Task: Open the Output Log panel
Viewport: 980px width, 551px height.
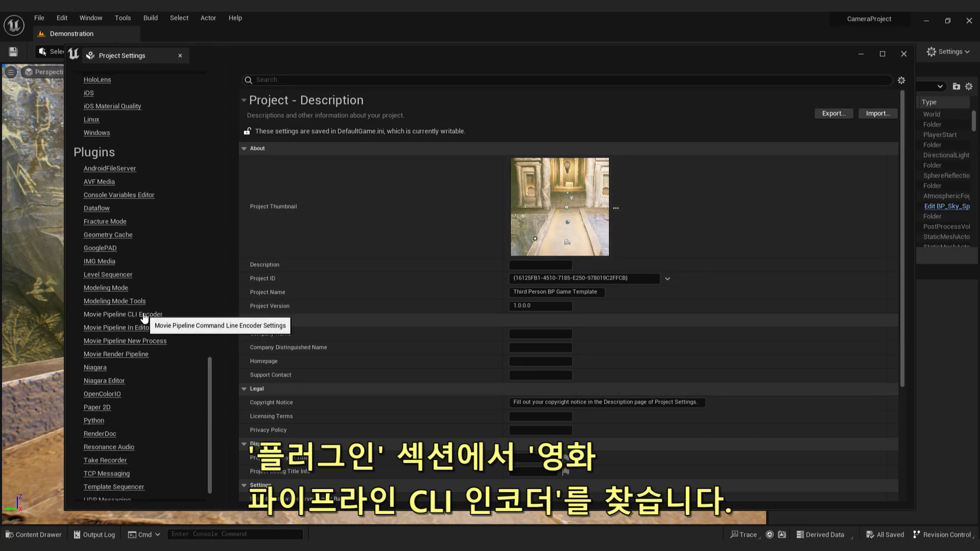Action: pos(94,534)
